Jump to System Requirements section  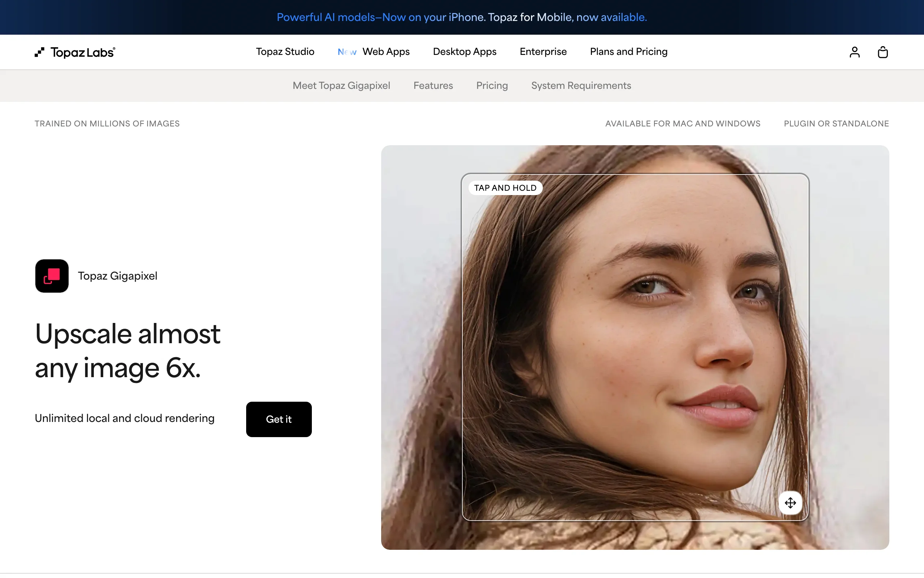point(581,86)
